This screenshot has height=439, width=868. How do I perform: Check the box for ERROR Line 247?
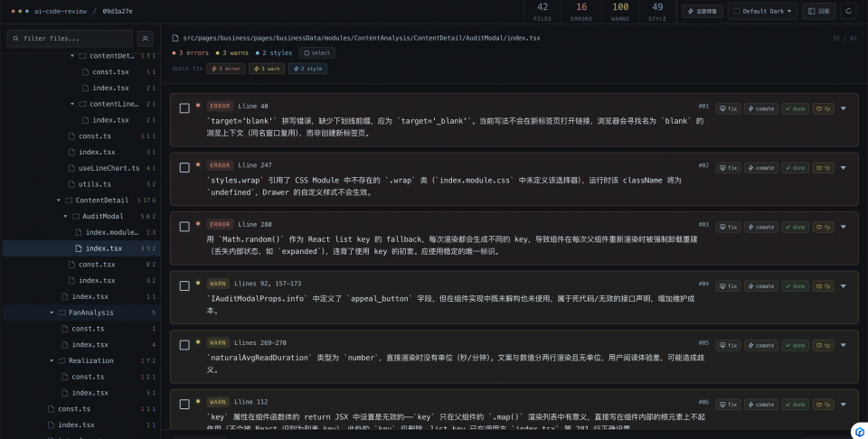tap(184, 167)
